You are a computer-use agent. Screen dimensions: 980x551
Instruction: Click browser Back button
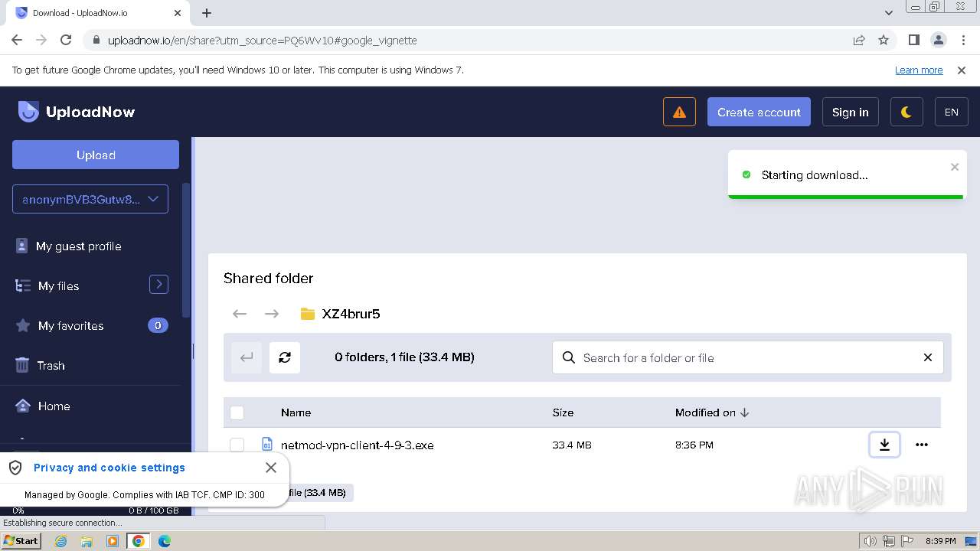[x=17, y=40]
